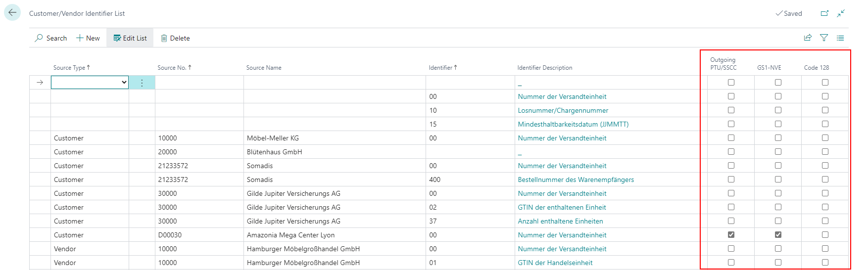This screenshot has height=270, width=868.
Task: Open page in new window icon
Action: point(824,13)
